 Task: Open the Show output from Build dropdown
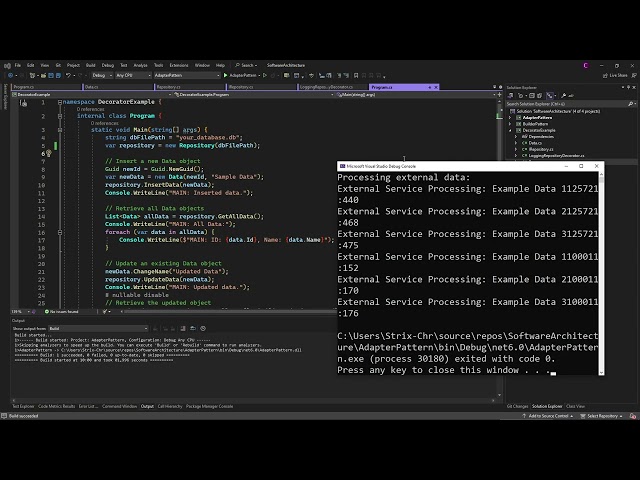click(98, 329)
